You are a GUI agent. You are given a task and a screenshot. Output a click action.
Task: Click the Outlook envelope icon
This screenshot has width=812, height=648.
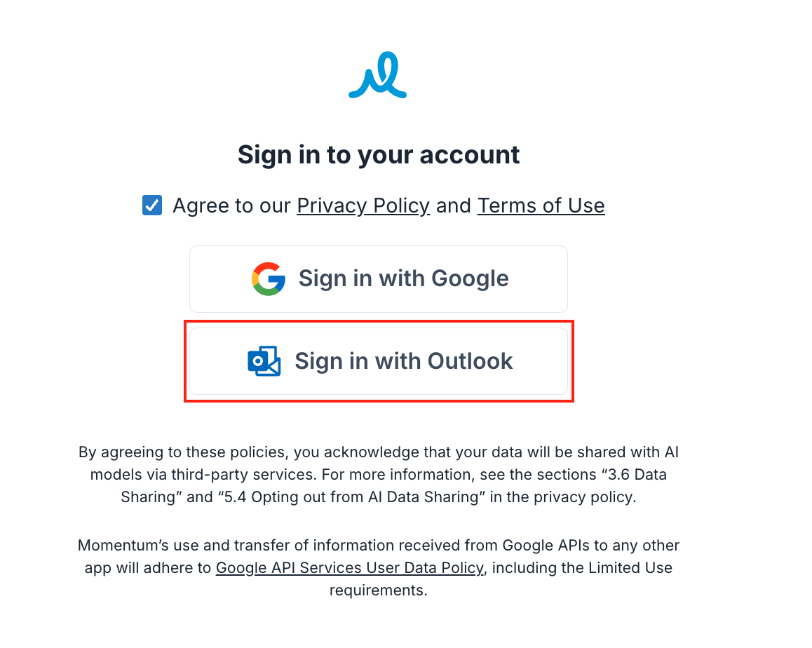[x=264, y=361]
